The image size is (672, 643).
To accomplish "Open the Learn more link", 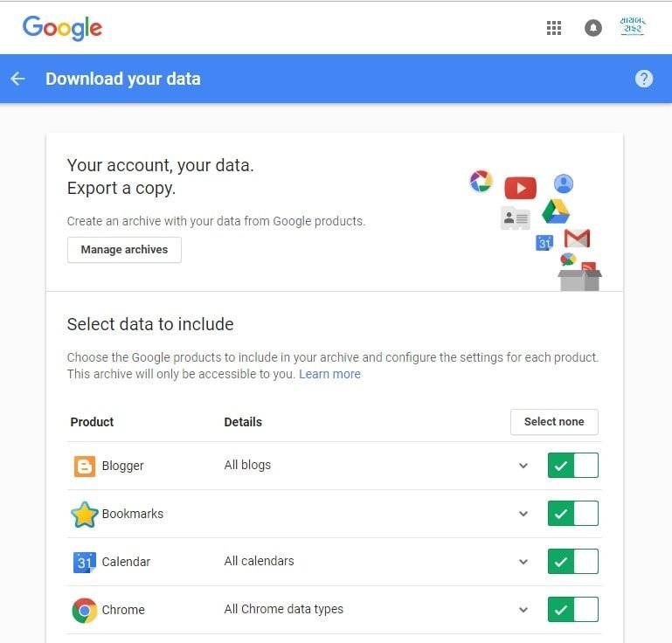I will (x=329, y=374).
